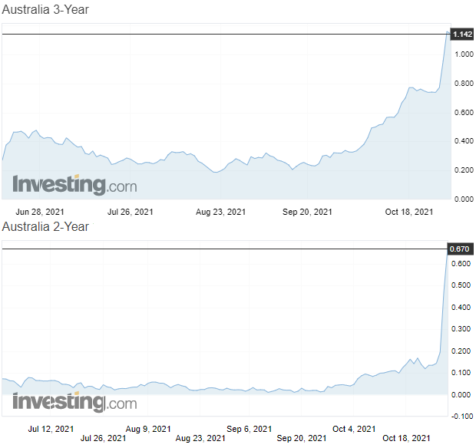
Task: Click the Aug 9, 2021 date label
Action: click(x=148, y=429)
